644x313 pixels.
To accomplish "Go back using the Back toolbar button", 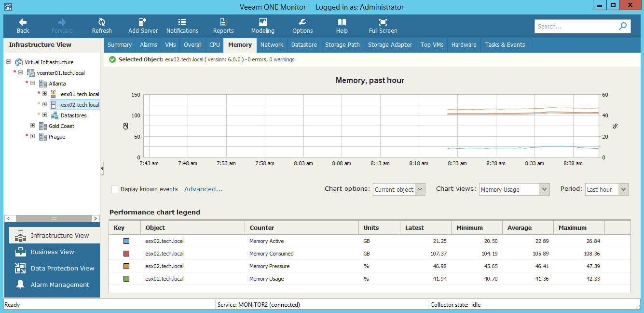I will pos(23,26).
